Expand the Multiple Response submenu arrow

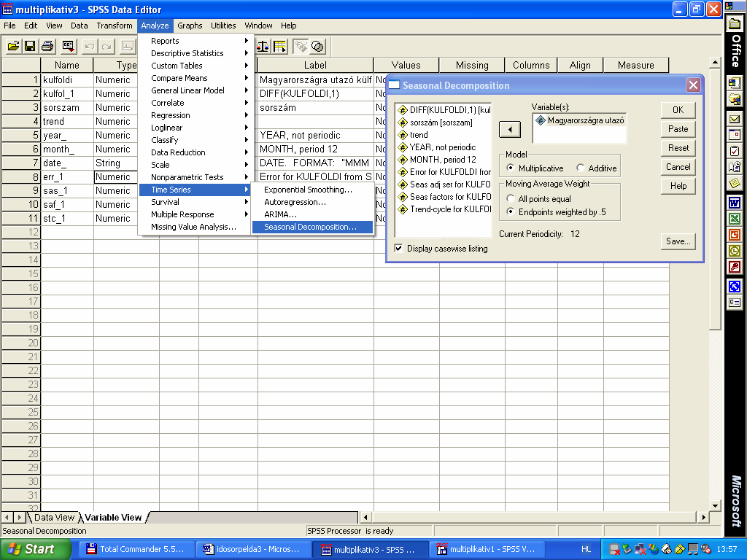(x=247, y=214)
